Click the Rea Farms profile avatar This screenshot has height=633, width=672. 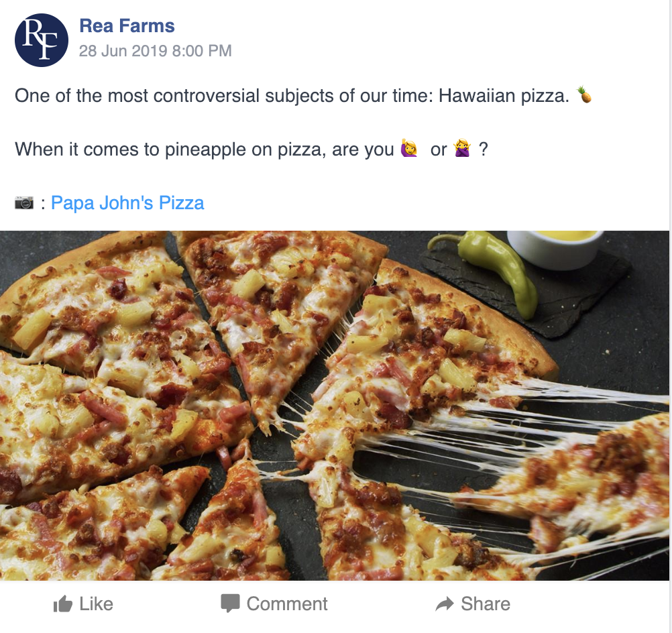[42, 40]
